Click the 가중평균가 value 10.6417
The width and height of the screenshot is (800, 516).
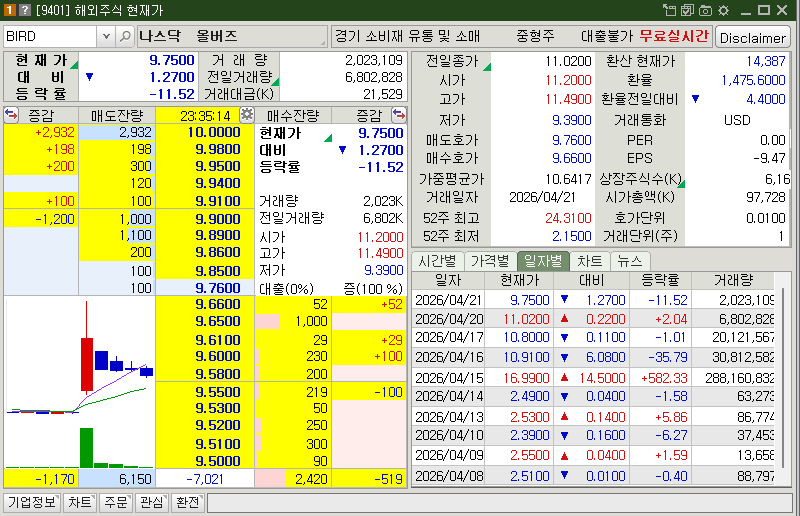pyautogui.click(x=568, y=179)
